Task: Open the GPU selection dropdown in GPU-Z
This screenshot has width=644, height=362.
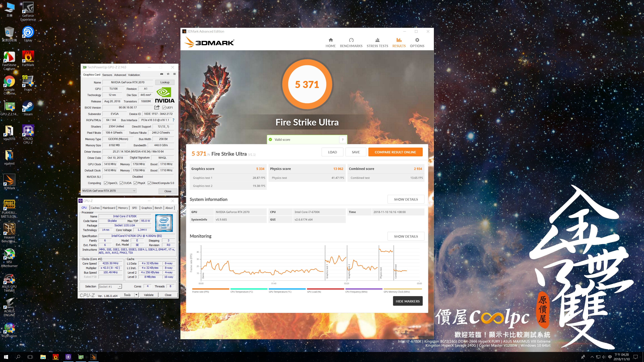Action: (109, 191)
